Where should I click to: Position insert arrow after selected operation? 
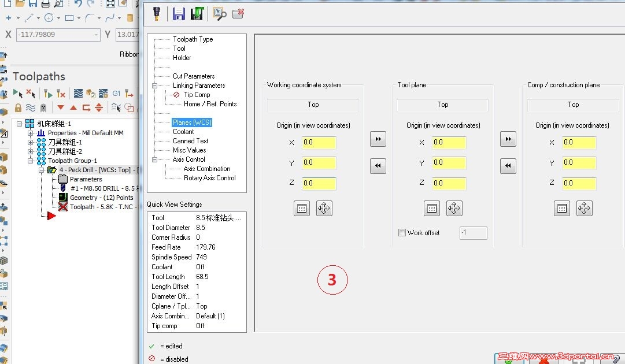86,107
